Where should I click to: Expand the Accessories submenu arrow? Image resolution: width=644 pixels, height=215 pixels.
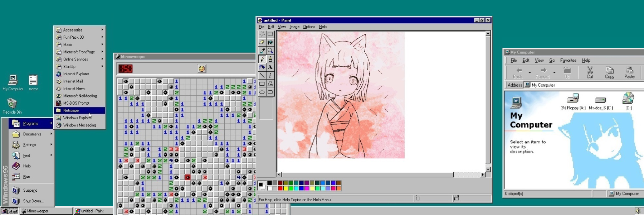click(102, 30)
